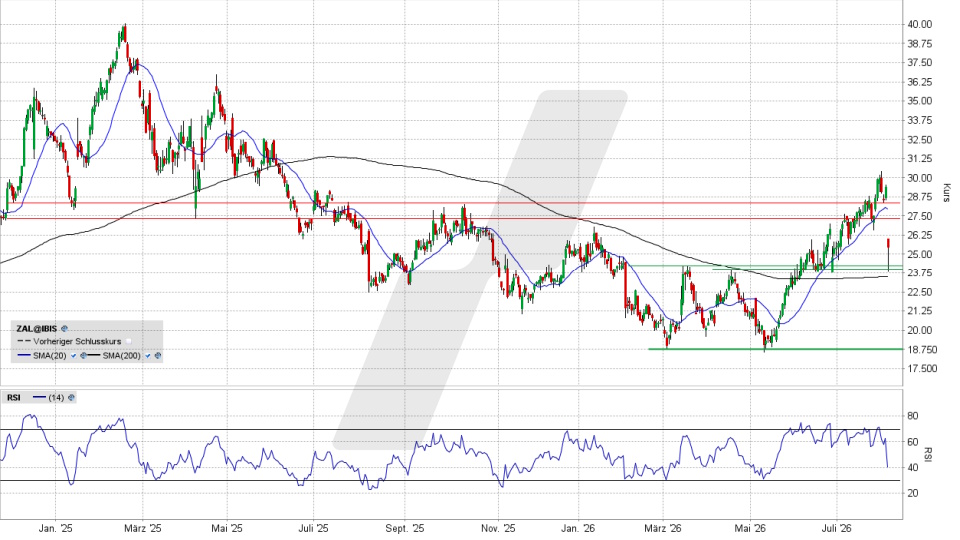Click the SMA(20) legend text
The height and width of the screenshot is (540, 960).
(x=50, y=356)
